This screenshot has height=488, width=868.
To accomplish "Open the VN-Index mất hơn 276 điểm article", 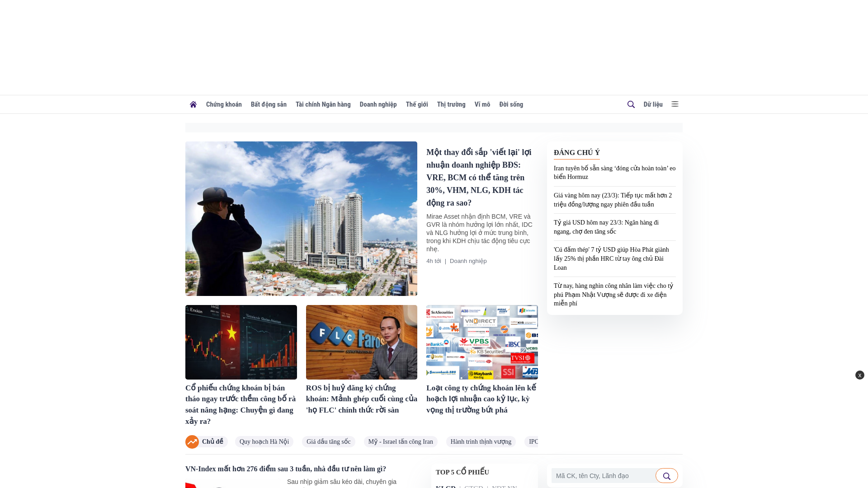I will [x=286, y=469].
